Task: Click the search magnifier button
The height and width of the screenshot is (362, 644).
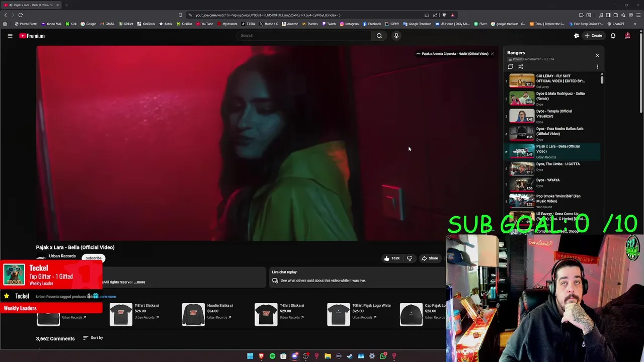Action: coord(379,36)
